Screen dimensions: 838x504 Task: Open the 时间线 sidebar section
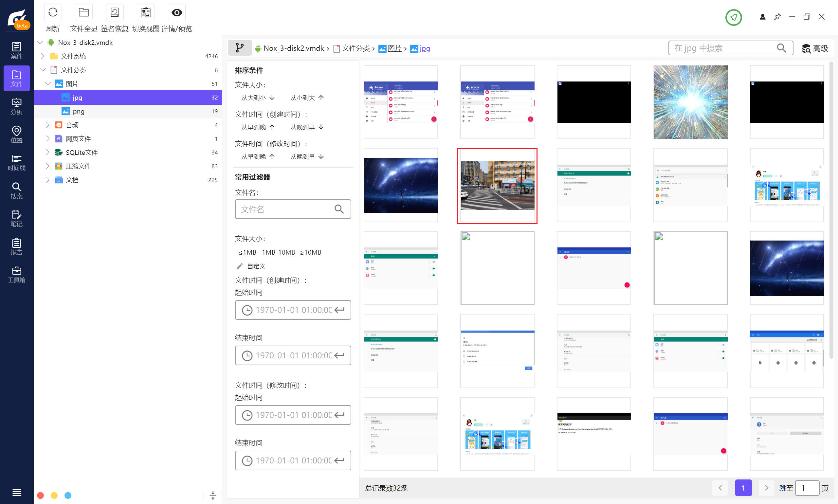(17, 162)
